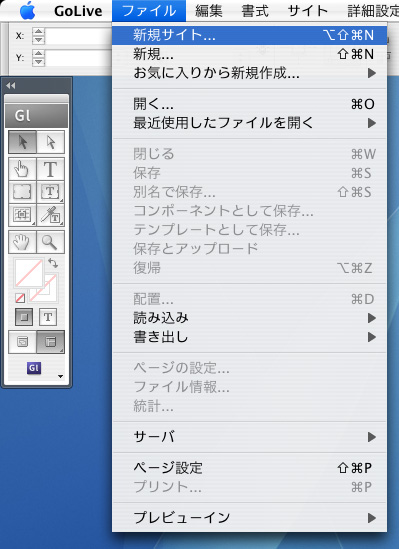Screen dimensions: 399x549
Task: Activate the open-hand grab tool
Action: click(x=22, y=242)
